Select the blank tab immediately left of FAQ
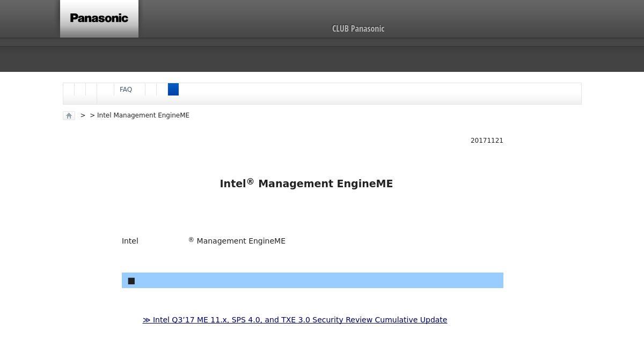Viewport: 644px width, 338px height. [105, 90]
